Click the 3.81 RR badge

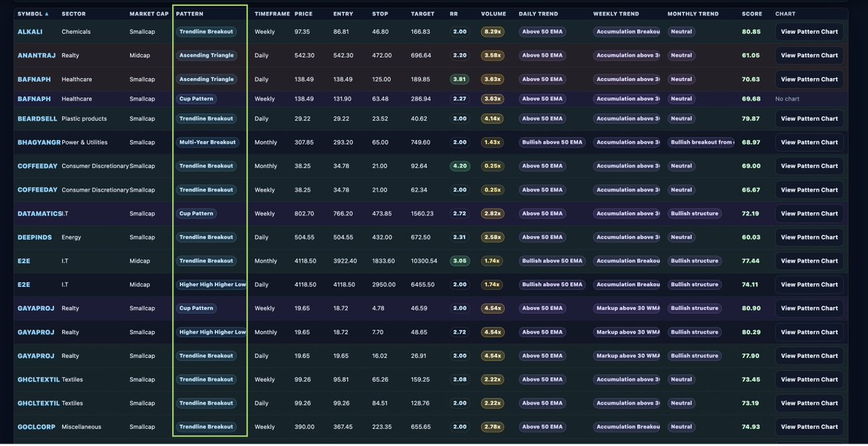point(459,80)
